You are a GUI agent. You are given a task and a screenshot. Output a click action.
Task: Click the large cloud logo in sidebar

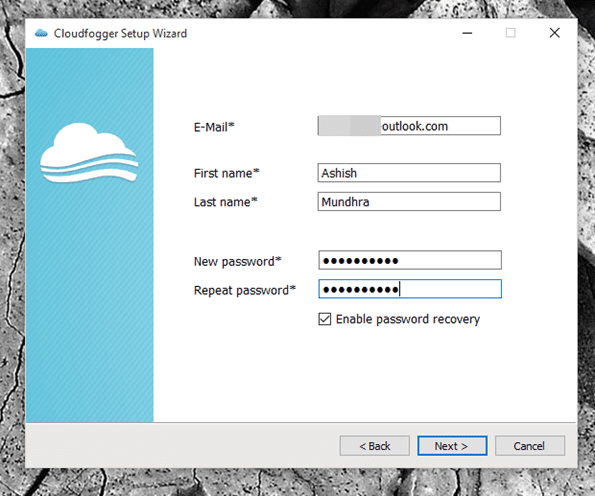pos(89,153)
